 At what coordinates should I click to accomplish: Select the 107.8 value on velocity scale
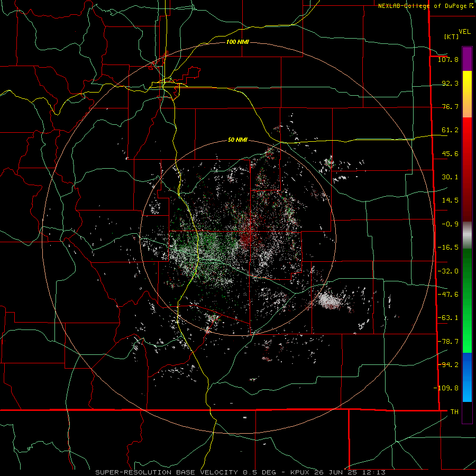[448, 59]
